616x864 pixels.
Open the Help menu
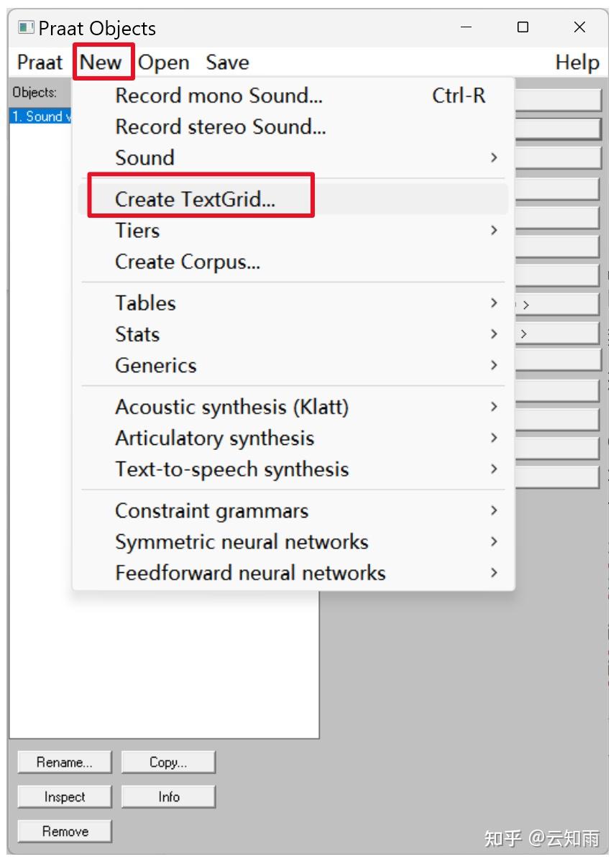tap(576, 63)
